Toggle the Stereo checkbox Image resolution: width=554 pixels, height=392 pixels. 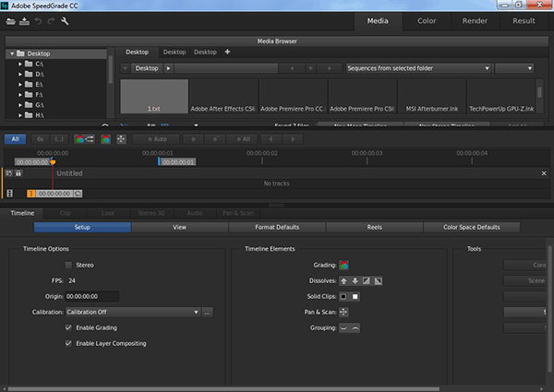tap(68, 265)
